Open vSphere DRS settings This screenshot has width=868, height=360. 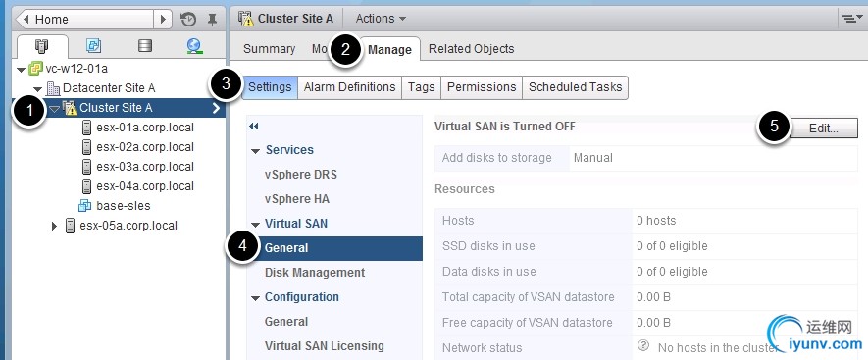(x=300, y=175)
